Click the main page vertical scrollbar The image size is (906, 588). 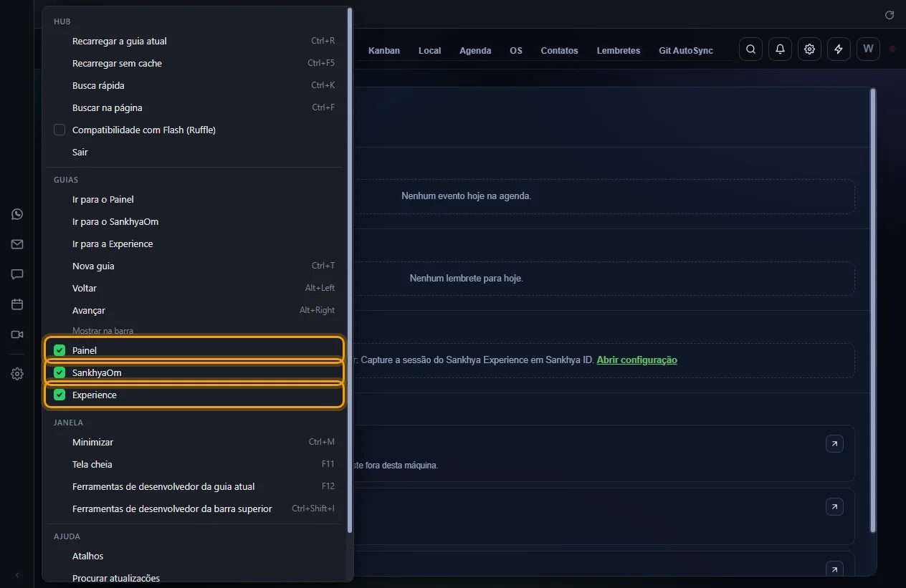tap(873, 310)
